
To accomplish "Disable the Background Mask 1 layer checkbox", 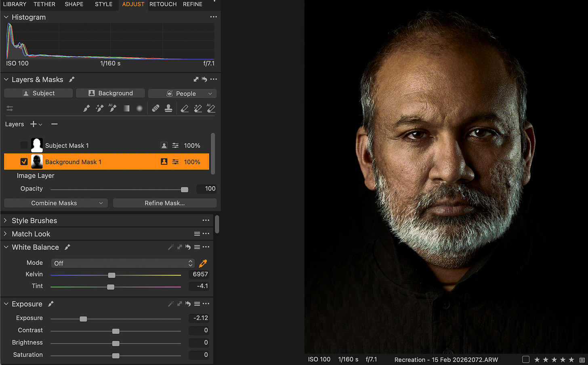I will pyautogui.click(x=24, y=162).
